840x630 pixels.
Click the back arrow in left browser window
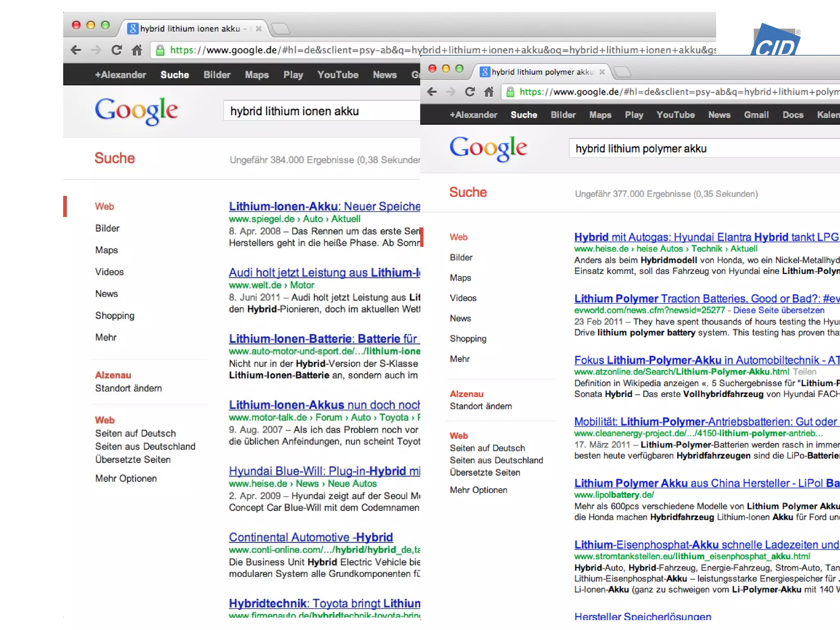(76, 50)
